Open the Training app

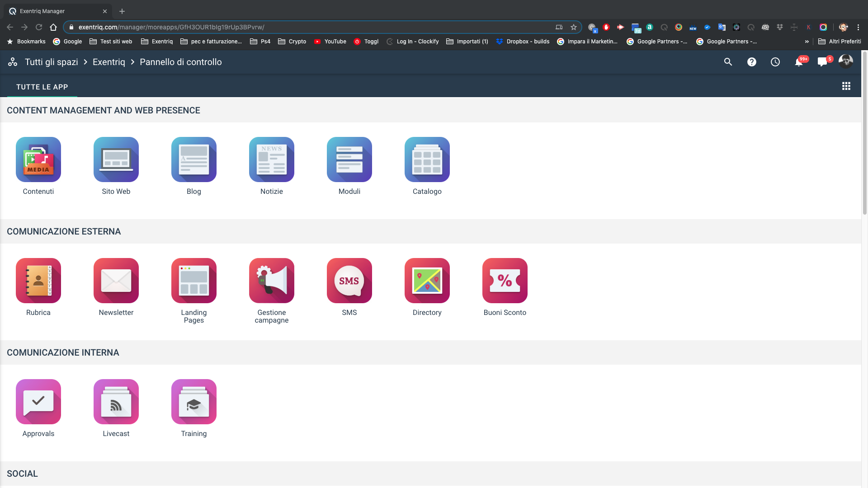(194, 402)
